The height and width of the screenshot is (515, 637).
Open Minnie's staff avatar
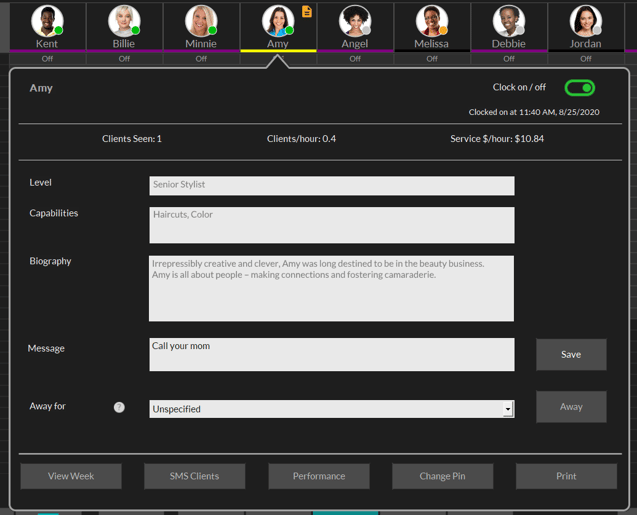point(201,20)
